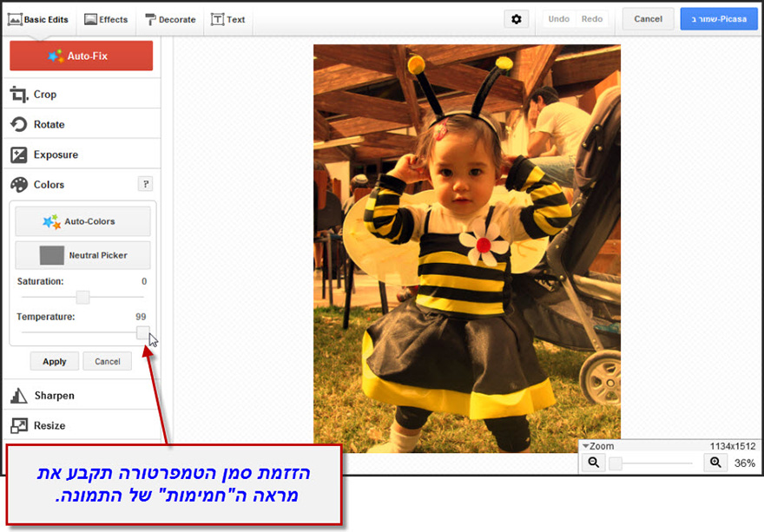Image resolution: width=764 pixels, height=532 pixels.
Task: Click the Temperature slider handle
Action: tap(142, 332)
